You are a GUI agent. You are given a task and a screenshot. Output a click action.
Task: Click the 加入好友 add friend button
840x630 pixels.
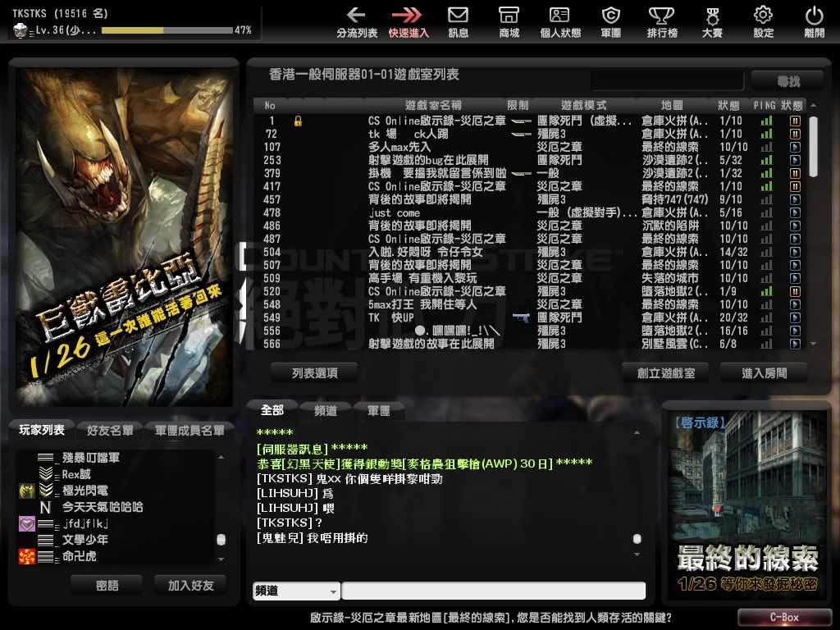click(190, 585)
